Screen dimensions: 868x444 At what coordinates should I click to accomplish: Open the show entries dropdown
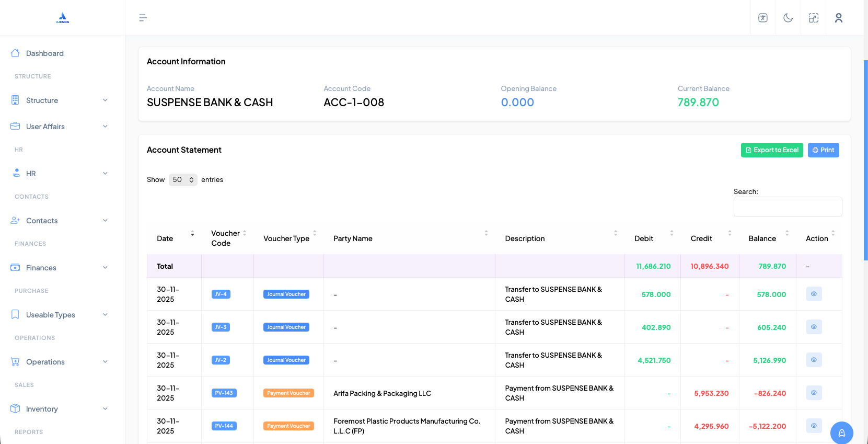[183, 180]
